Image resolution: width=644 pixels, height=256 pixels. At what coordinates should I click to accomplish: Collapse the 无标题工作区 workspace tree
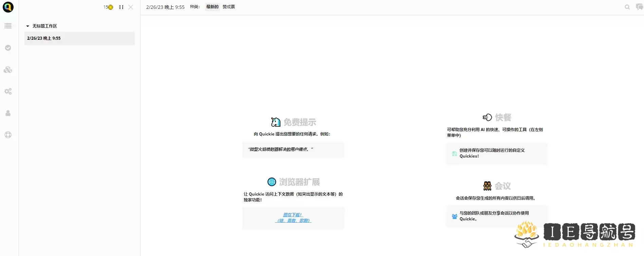coord(28,26)
